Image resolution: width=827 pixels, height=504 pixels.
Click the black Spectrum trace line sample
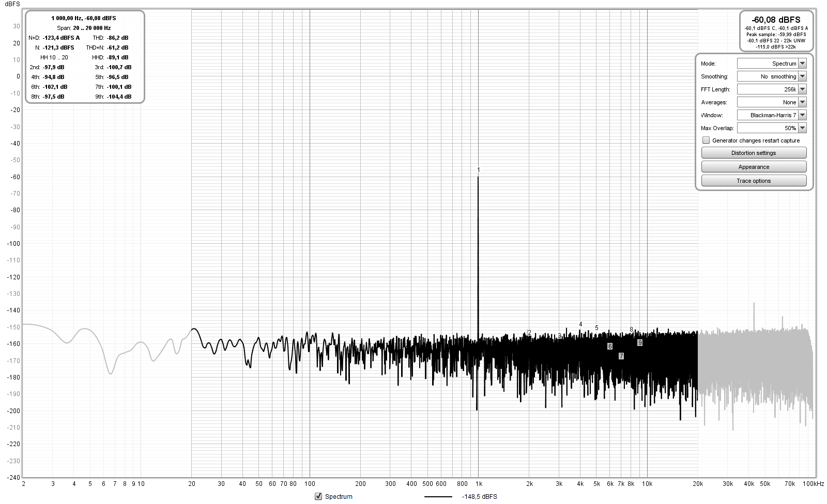(x=438, y=497)
